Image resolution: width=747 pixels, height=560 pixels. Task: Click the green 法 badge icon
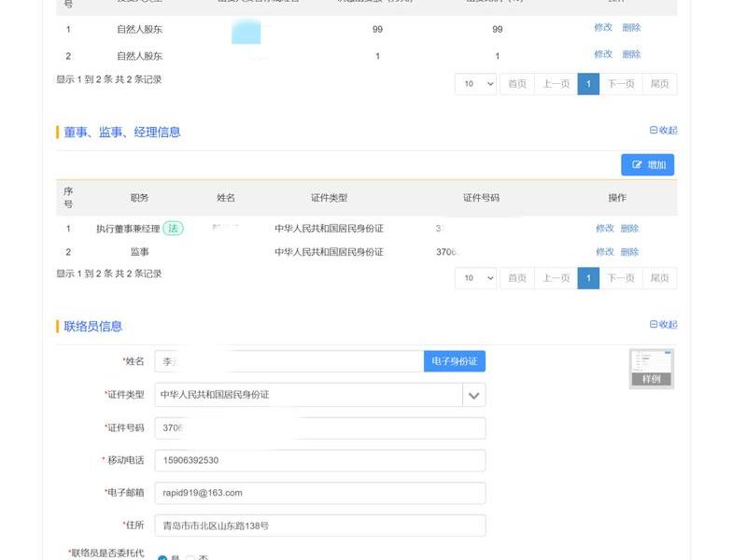click(173, 229)
